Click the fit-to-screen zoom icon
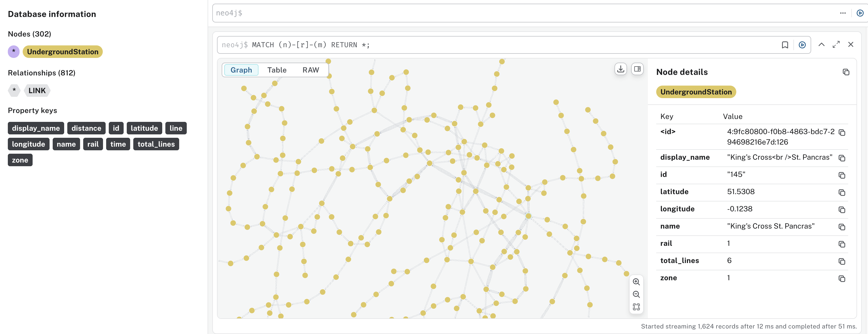 [x=636, y=307]
